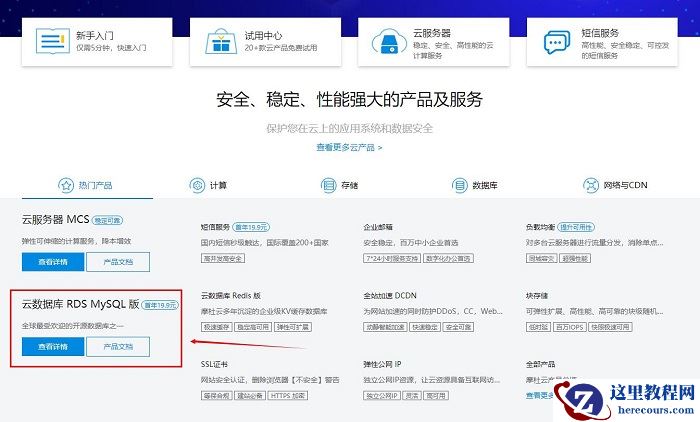Viewport: 700px width, 422px height.
Task: Open the 新手入门 card title
Action: pyautogui.click(x=95, y=36)
